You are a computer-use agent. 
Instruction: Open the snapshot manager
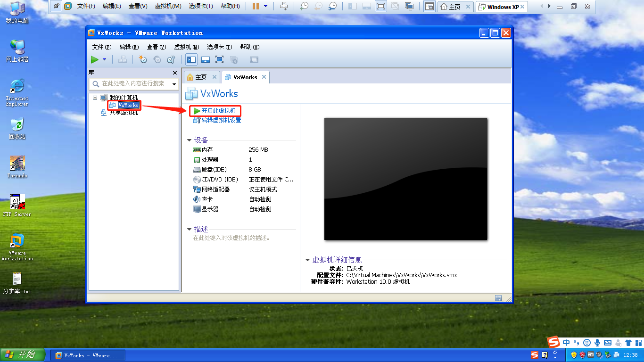coord(171,59)
